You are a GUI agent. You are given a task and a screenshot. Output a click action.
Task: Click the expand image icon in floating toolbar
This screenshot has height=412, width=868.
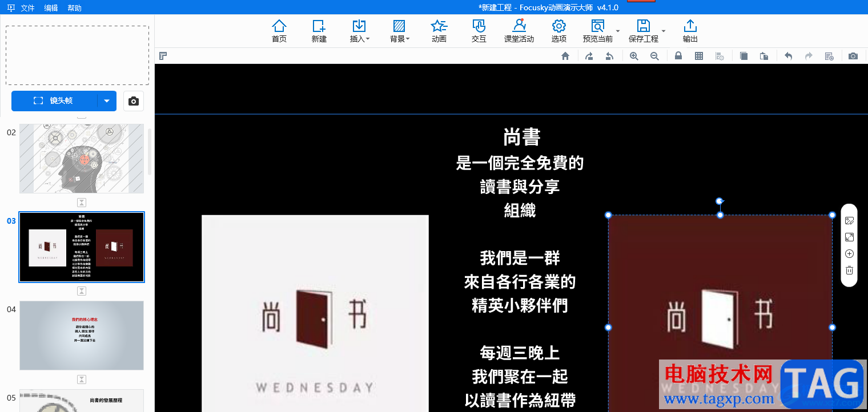[x=849, y=237]
